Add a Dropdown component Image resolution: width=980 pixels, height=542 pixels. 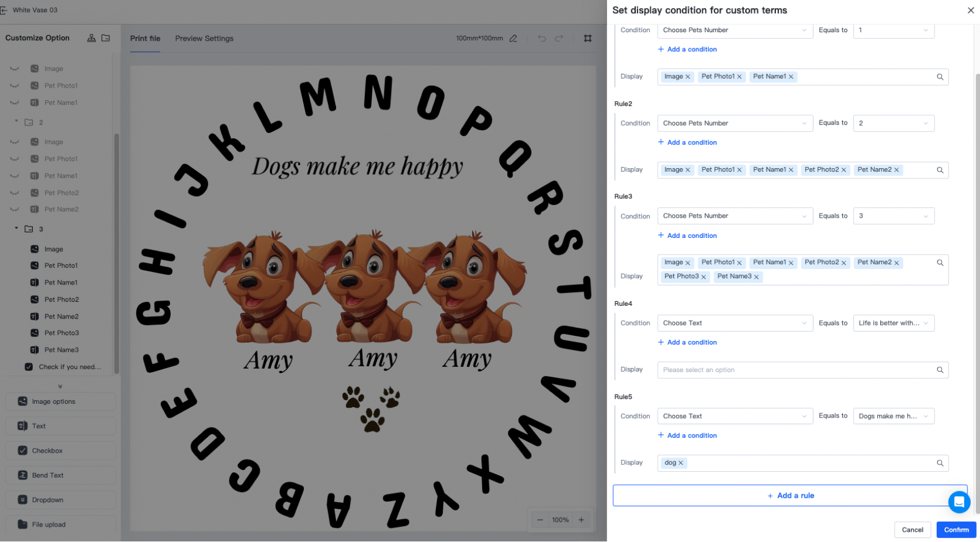[61, 500]
